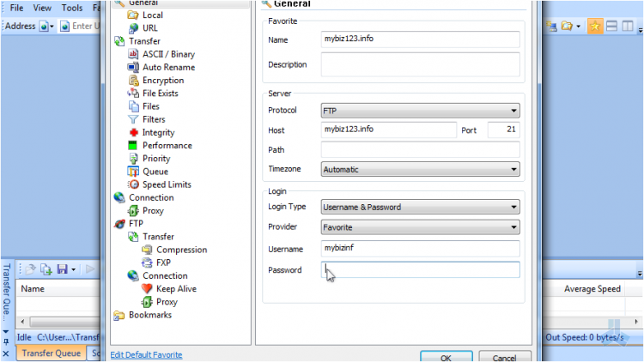Screen dimensions: 644x362
Task: Open Encryption settings
Action: pos(163,81)
